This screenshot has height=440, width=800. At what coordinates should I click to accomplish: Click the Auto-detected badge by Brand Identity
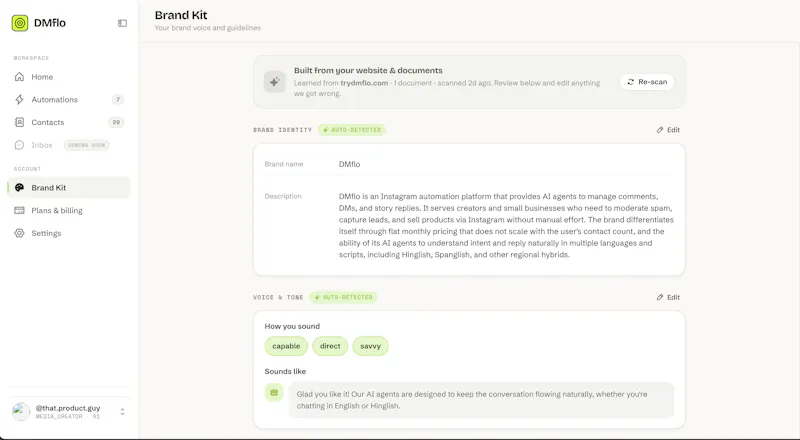pyautogui.click(x=352, y=130)
